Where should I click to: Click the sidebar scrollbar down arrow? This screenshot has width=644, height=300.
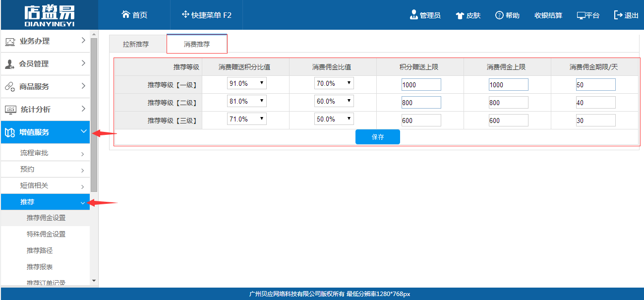tap(94, 281)
